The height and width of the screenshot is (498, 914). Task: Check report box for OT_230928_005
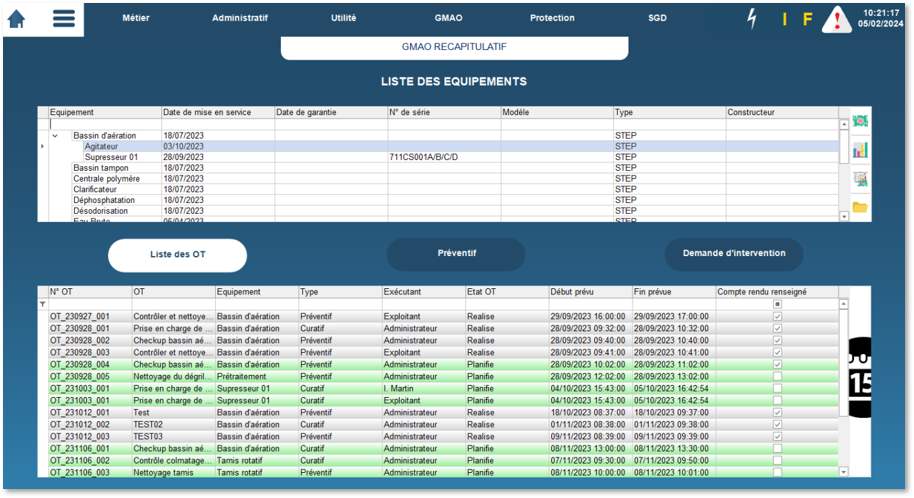coord(777,376)
